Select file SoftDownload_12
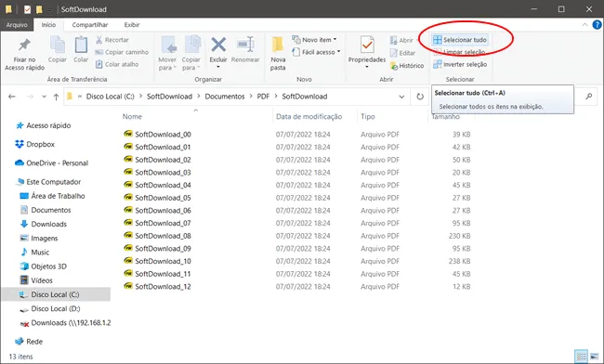Viewport: 604px width, 364px height. point(157,287)
